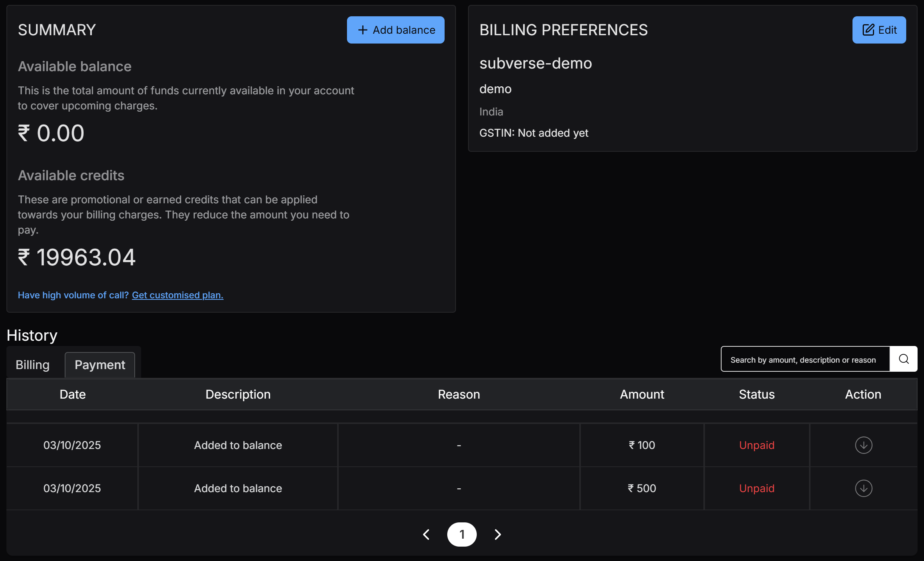Click Unpaid status of ₹ 500 row
The height and width of the screenshot is (561, 924).
(757, 488)
